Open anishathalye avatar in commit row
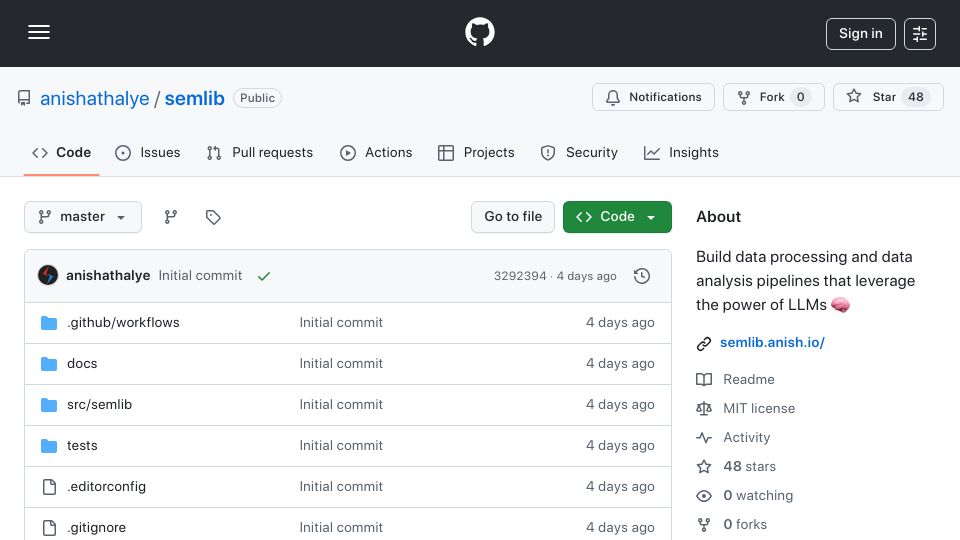This screenshot has height=540, width=960. coord(48,276)
